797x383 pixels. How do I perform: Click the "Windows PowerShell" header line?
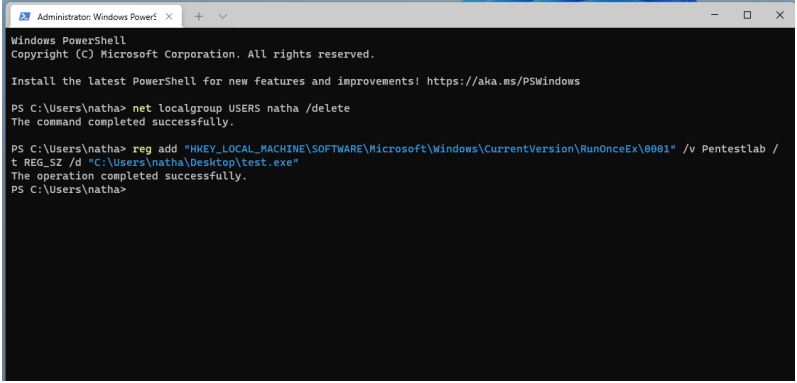(x=68, y=40)
